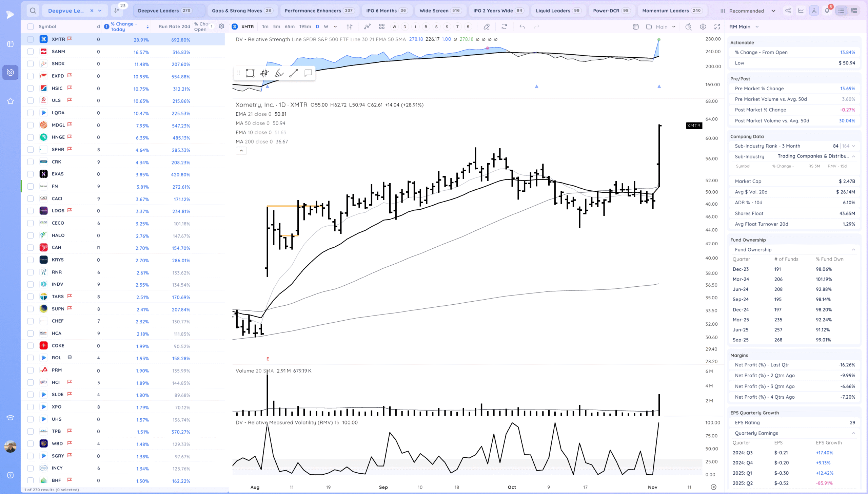Select the 65m timeframe button
This screenshot has height=494, width=868.
pyautogui.click(x=290, y=26)
